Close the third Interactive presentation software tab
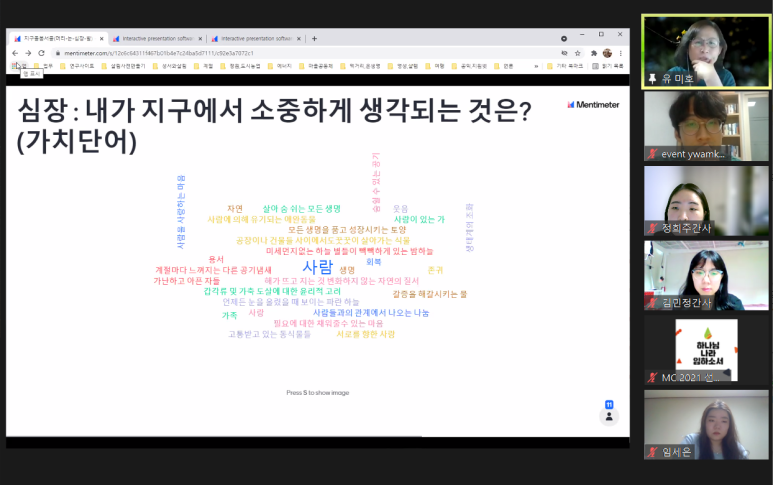The width and height of the screenshot is (773, 485). click(299, 38)
